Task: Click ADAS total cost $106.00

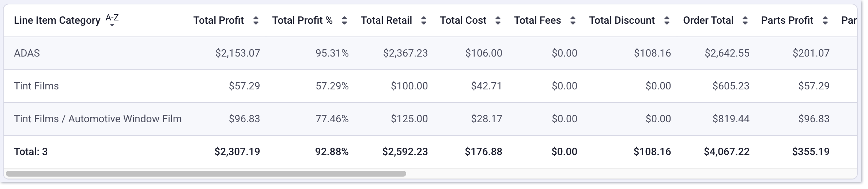Action: pyautogui.click(x=484, y=53)
